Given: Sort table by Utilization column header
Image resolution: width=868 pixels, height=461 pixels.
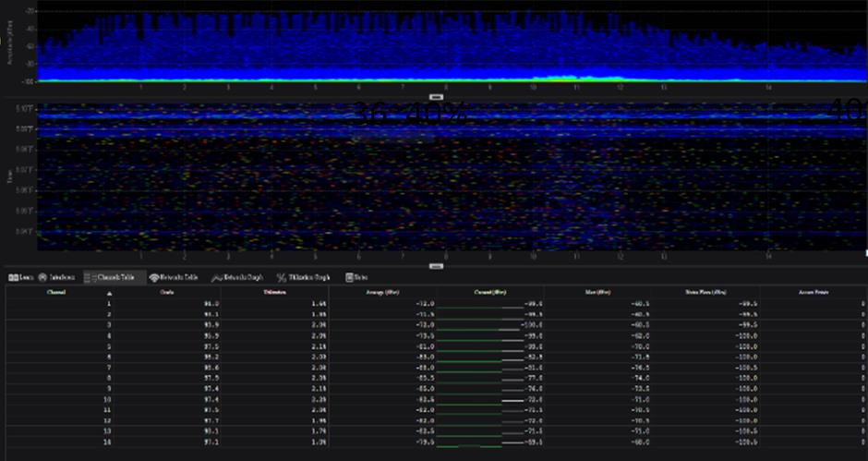Looking at the screenshot, I should [275, 292].
